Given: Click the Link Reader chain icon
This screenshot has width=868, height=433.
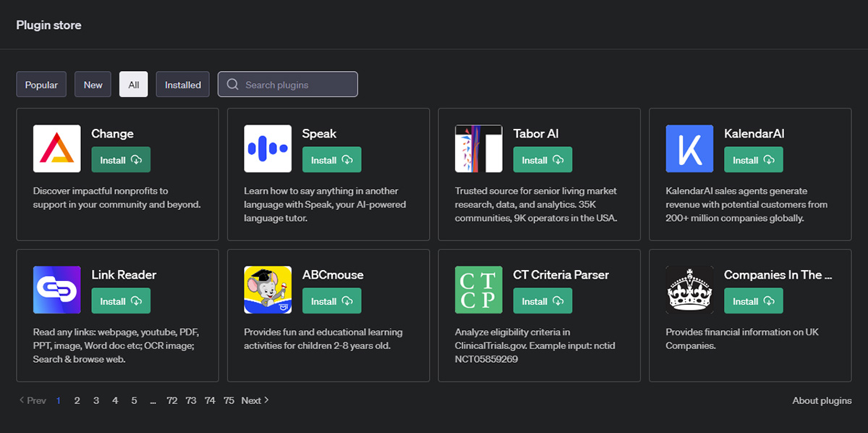Looking at the screenshot, I should [x=56, y=290].
